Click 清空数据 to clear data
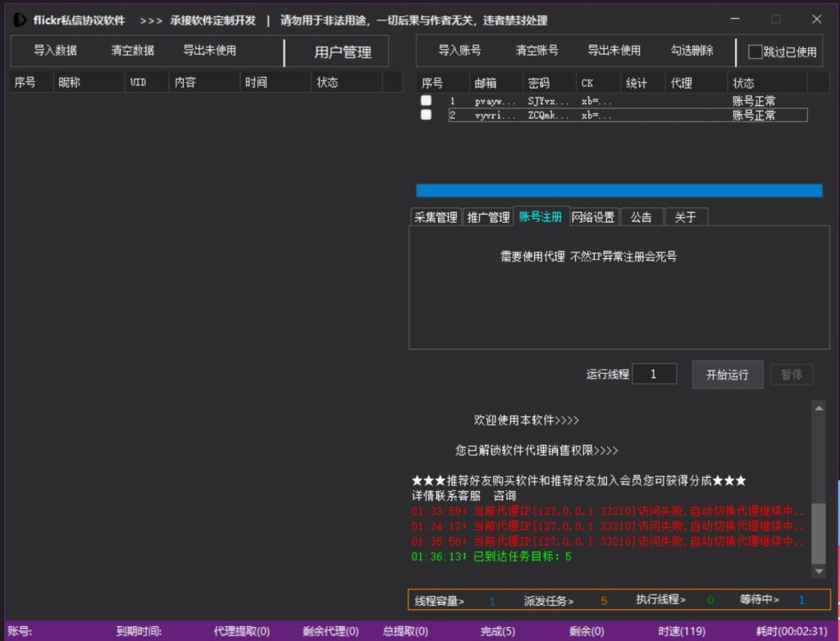 [x=133, y=51]
